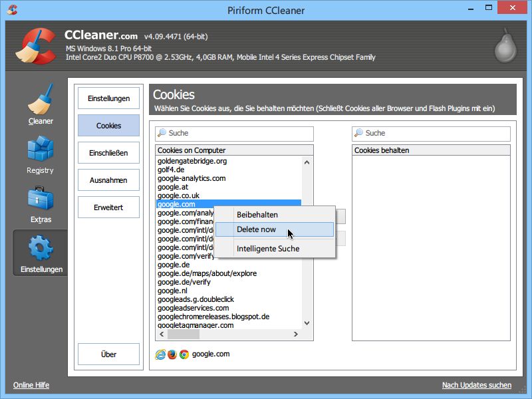Image resolution: width=532 pixels, height=399 pixels.
Task: Click the Piriform pear logo
Action: pyautogui.click(x=505, y=45)
